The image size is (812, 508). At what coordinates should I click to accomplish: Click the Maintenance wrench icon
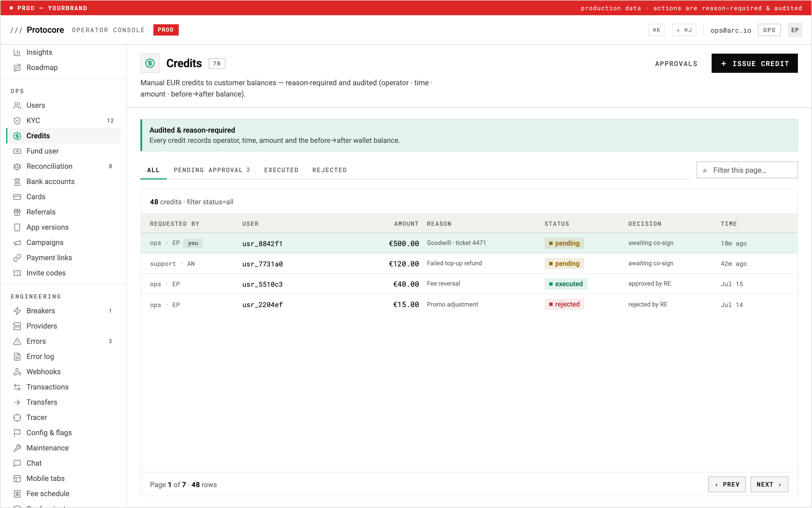coord(17,448)
